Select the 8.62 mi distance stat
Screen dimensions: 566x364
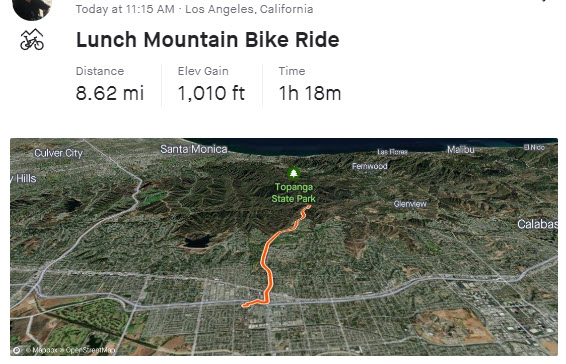(x=110, y=86)
